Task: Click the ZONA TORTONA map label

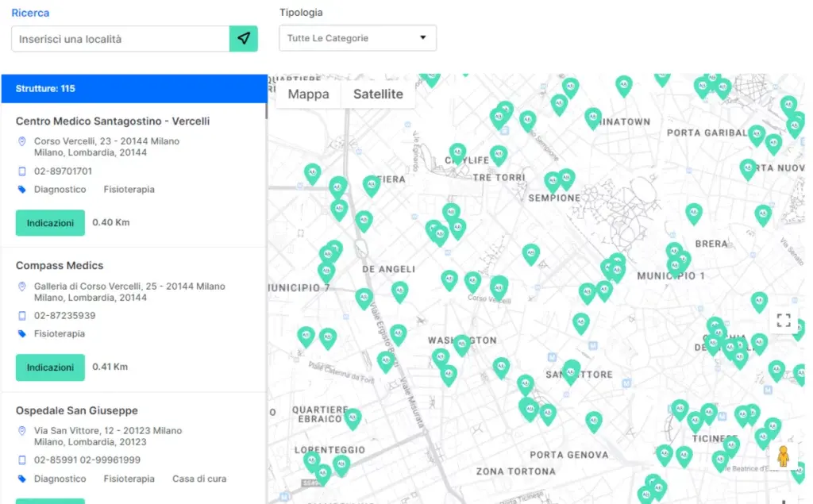Action: (x=516, y=471)
